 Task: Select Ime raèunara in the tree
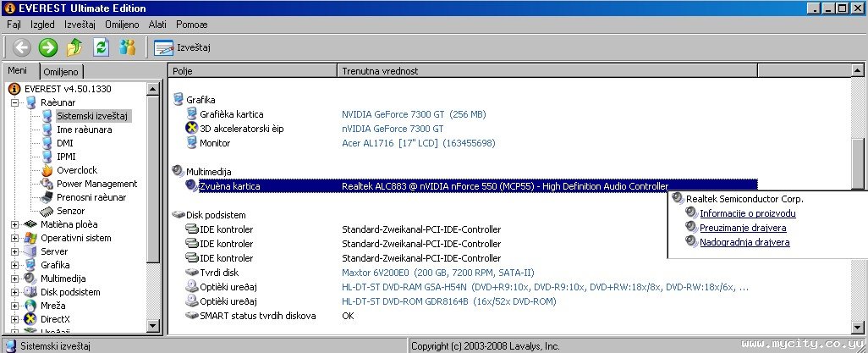point(84,130)
